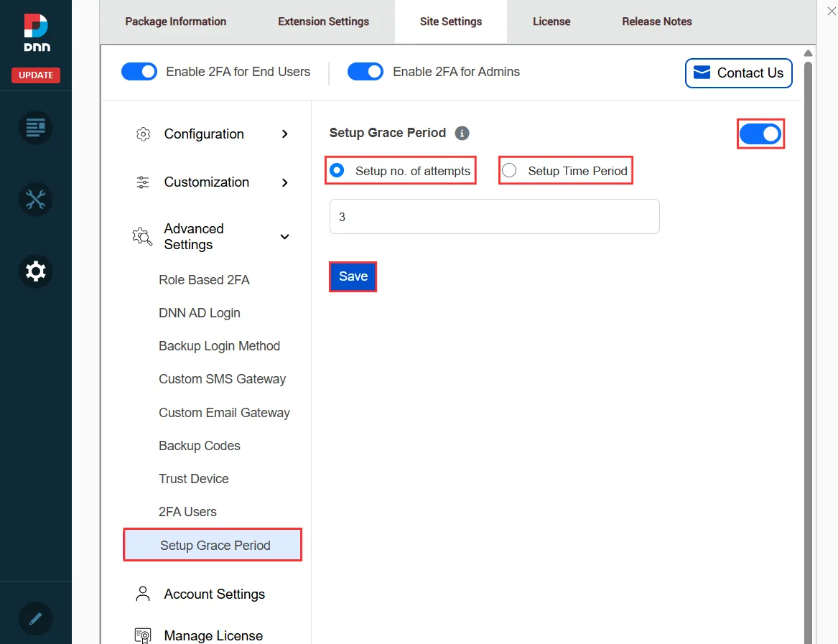838x644 pixels.
Task: Collapse the Advanced Settings section
Action: [285, 237]
